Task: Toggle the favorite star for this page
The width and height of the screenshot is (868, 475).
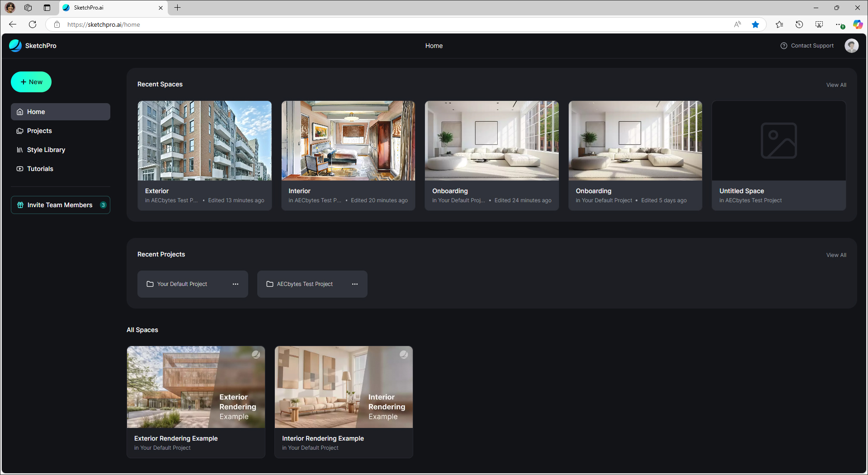Action: click(755, 24)
